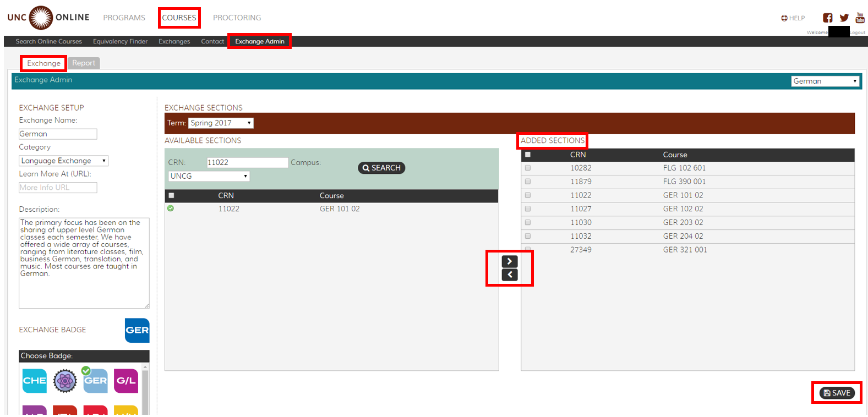Open Equivalency Finder menu item
868x417 pixels.
[x=120, y=41]
